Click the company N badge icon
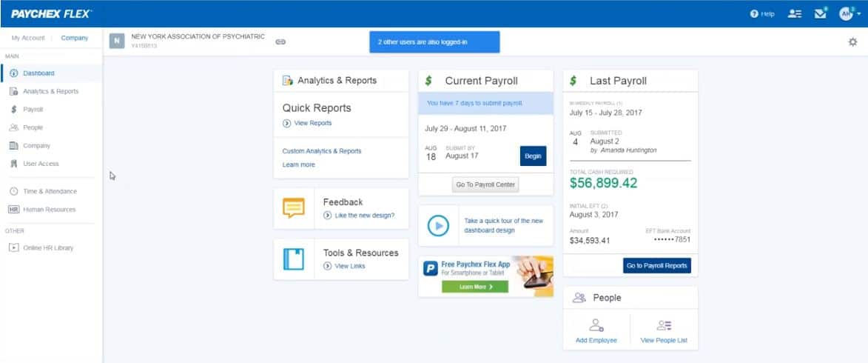868x363 pixels. (116, 41)
